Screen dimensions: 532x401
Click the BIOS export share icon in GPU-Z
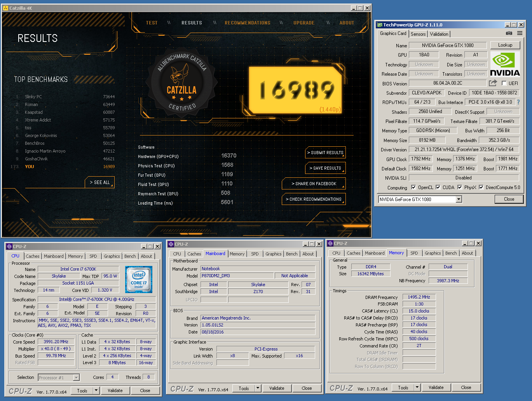[x=493, y=83]
